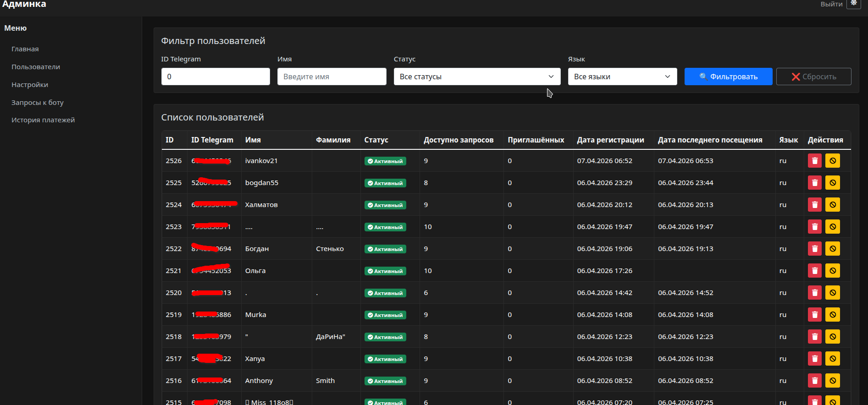
Task: Ban user Богдан Стенько using the yellow icon
Action: point(832,249)
